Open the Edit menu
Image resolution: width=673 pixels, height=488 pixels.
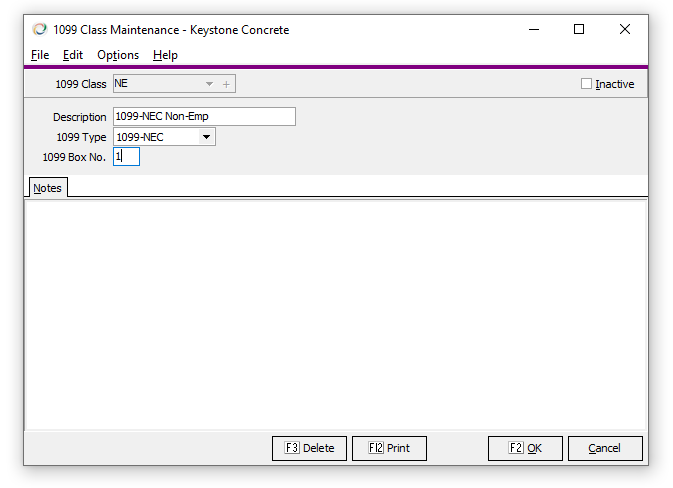(x=73, y=55)
